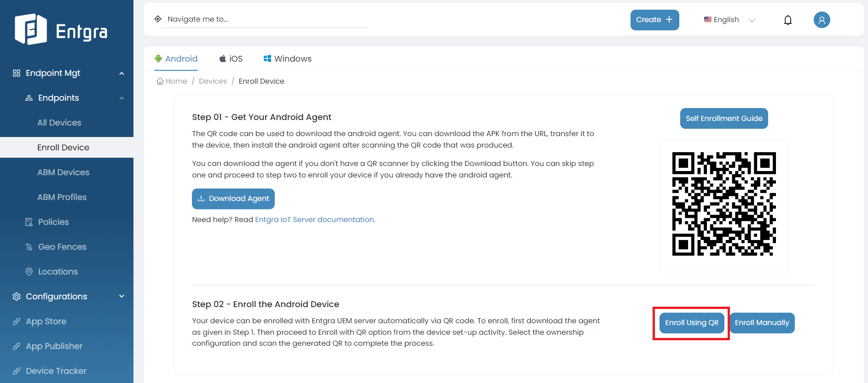Click the Endpoints hierarchy icon
Viewport: 868px width, 383px height.
point(29,98)
